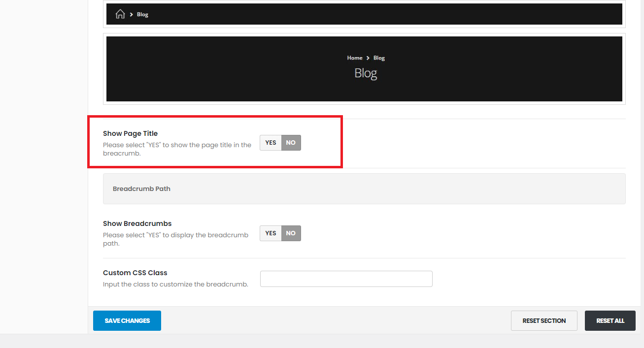Click the Reset All button
644x348 pixels.
[x=610, y=321]
